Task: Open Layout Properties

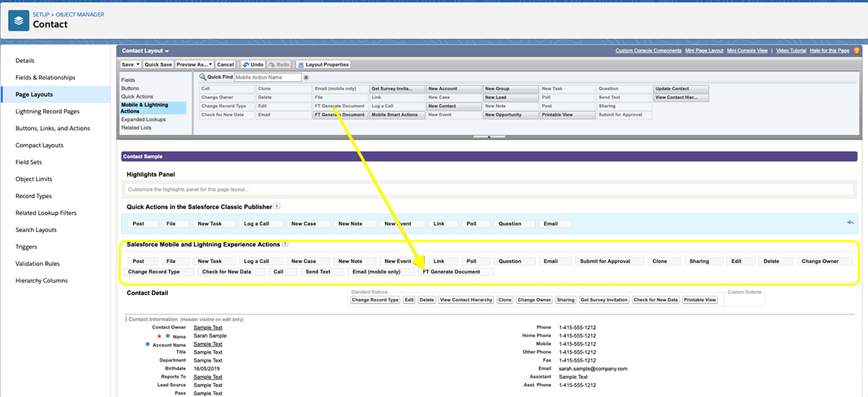Action: [x=323, y=64]
